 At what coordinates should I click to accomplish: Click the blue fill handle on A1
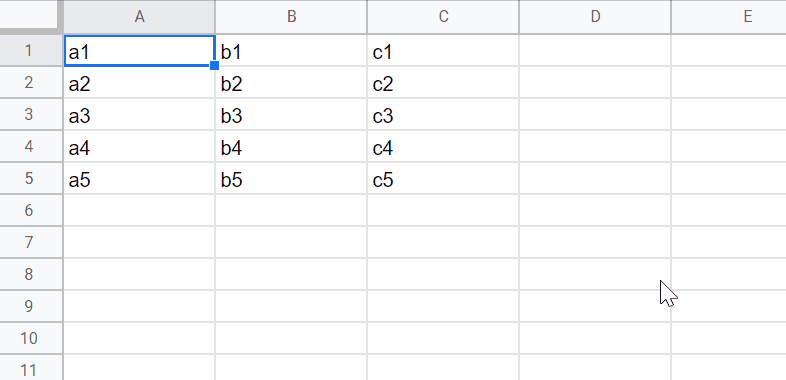215,65
